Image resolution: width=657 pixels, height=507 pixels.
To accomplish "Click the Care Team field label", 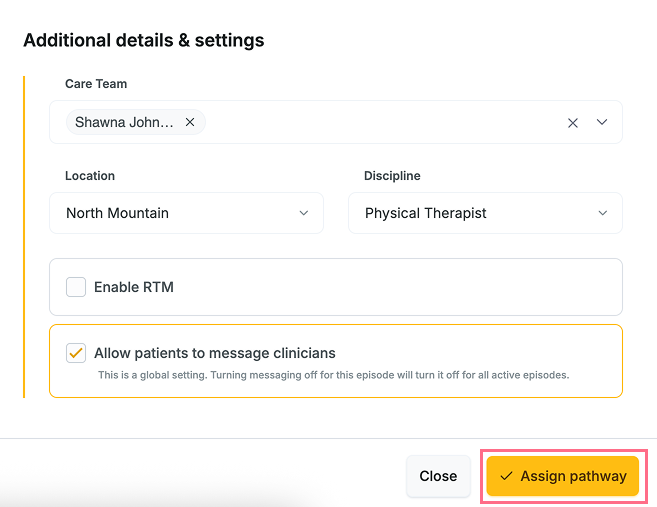I will click(x=96, y=84).
